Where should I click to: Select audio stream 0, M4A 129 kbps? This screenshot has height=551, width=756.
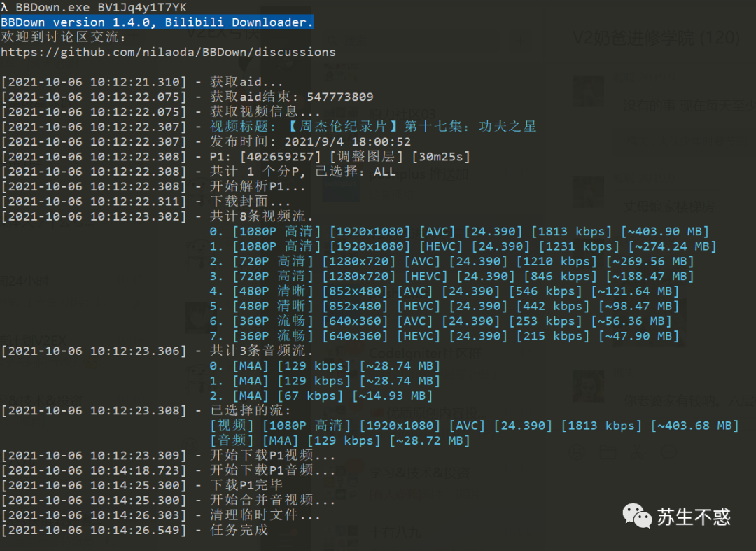[325, 366]
